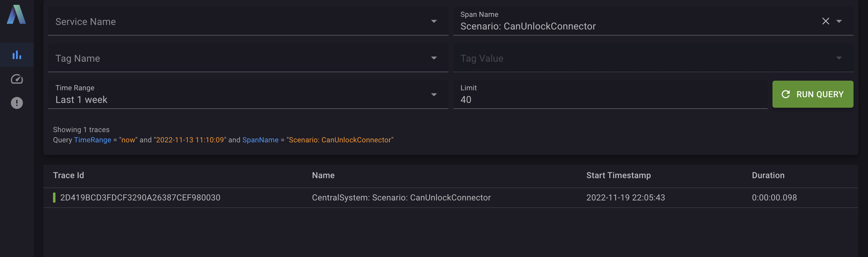Click the app logo icon
868x257 pixels.
tap(16, 15)
